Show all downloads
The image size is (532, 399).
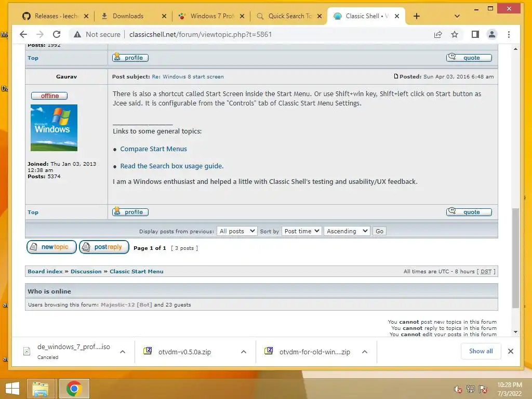click(x=481, y=351)
